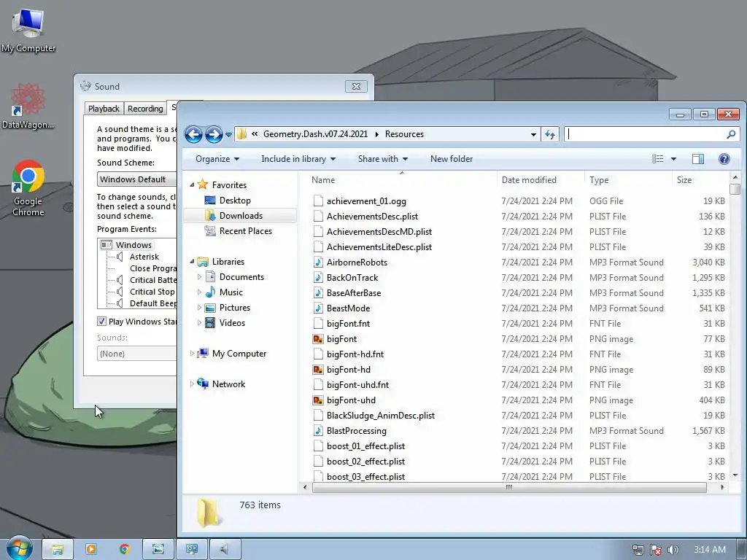The height and width of the screenshot is (560, 747).
Task: Open the Include in library dropdown
Action: coord(298,159)
